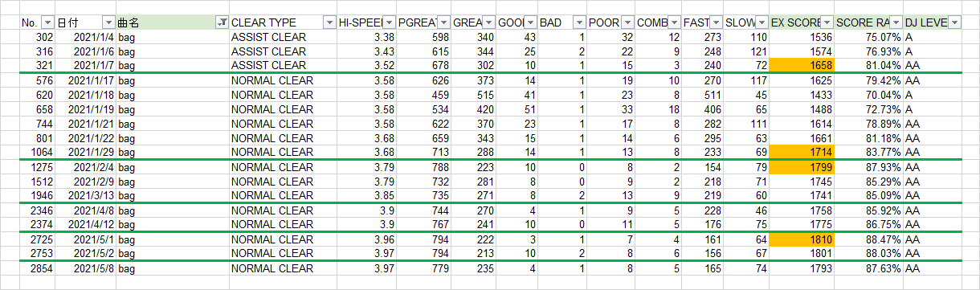Select the score rate cell 87.93%
Image resolution: width=980 pixels, height=290 pixels.
(868, 167)
